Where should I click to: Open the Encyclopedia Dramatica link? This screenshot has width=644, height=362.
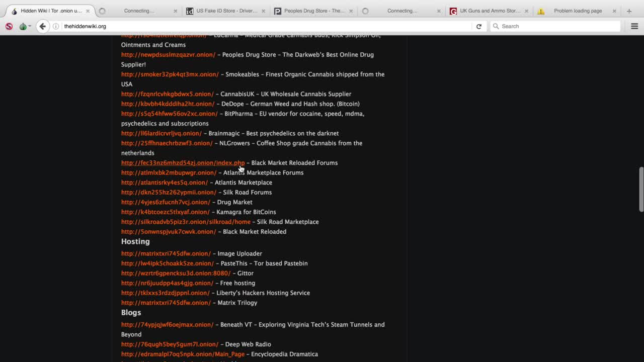(x=183, y=354)
